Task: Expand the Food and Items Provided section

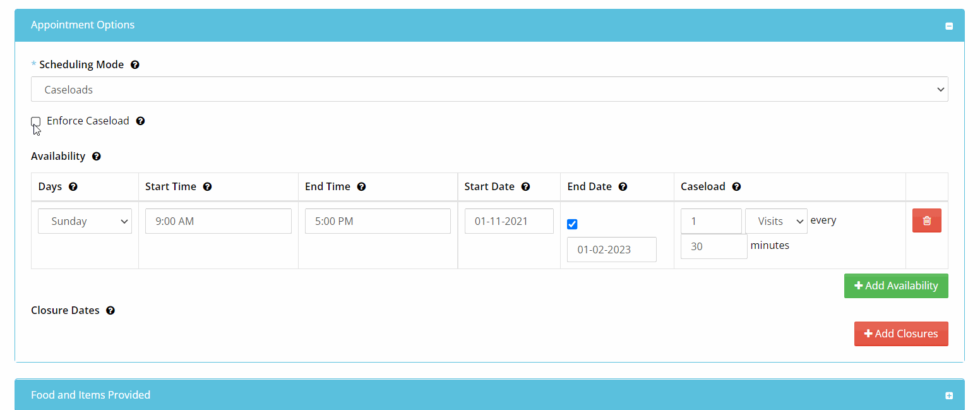Action: 948,395
